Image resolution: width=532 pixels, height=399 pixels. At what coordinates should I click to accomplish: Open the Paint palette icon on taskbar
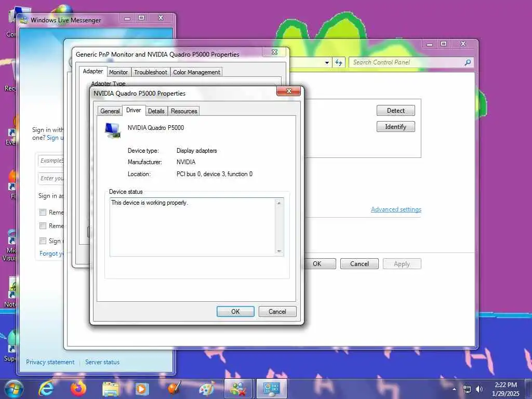[207, 389]
